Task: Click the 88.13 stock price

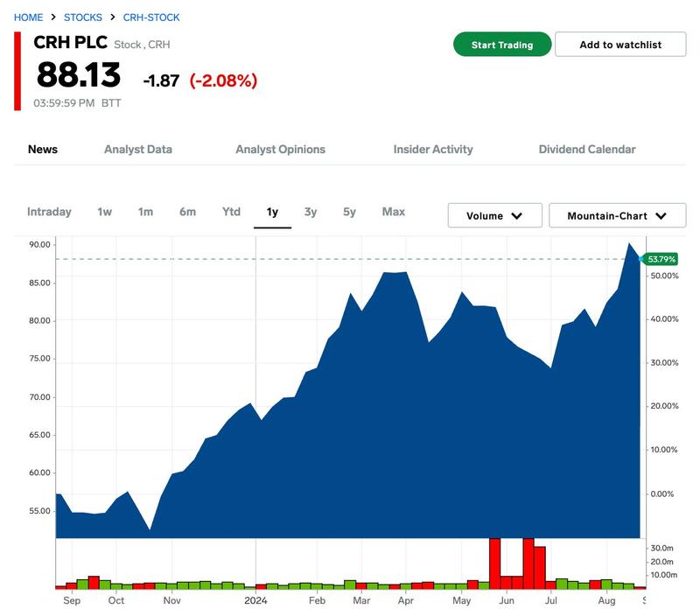Action: click(x=79, y=74)
